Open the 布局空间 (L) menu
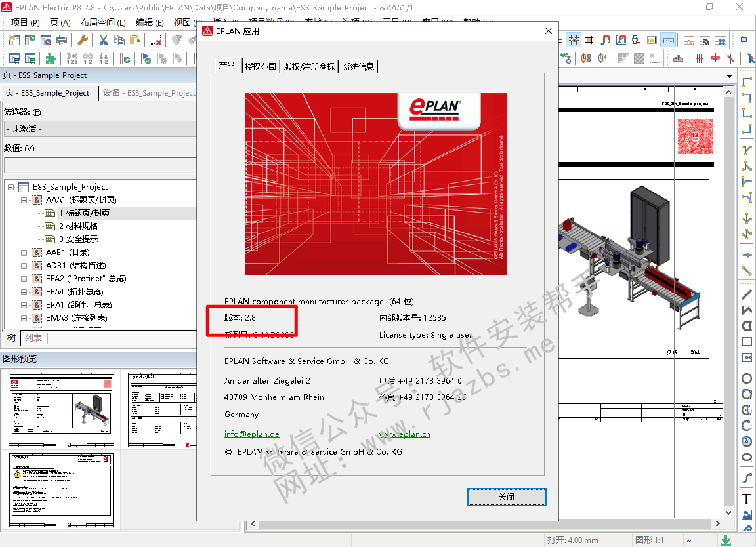756x547 pixels. pos(102,22)
